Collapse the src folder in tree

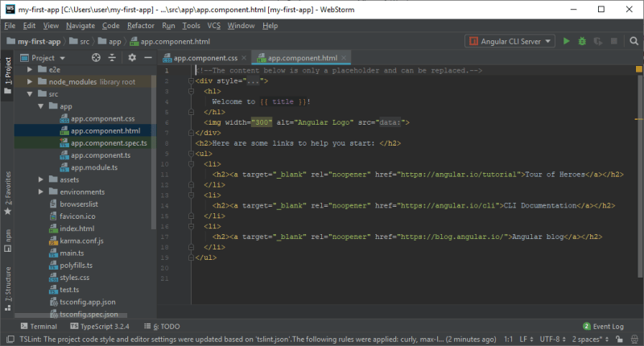30,94
